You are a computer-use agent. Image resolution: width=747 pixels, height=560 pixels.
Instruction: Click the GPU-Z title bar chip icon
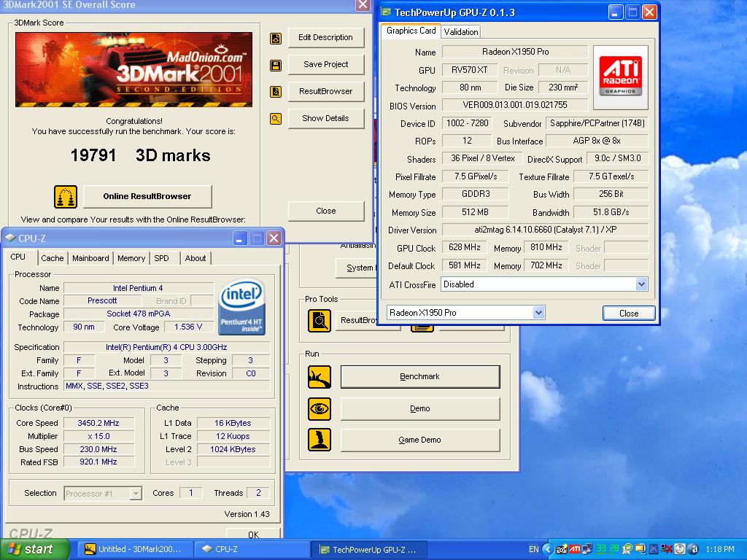[x=386, y=12]
